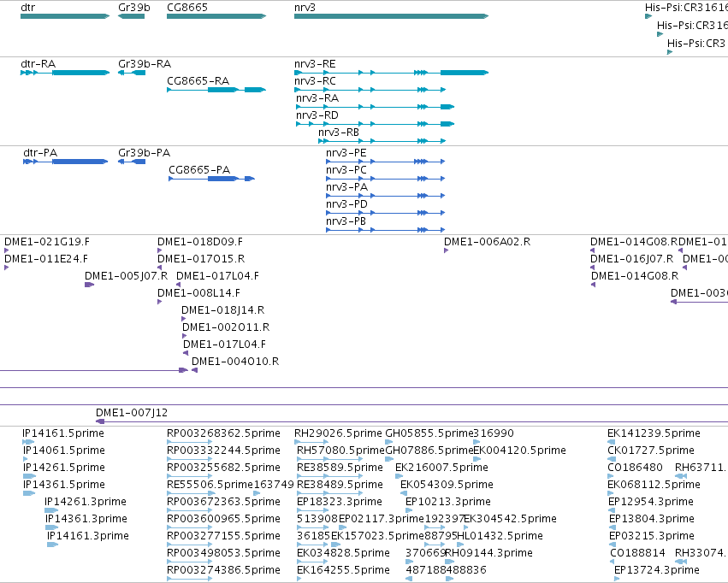Image resolution: width=728 pixels, height=583 pixels.
Task: Click the dtr-RA transcript label
Action: click(x=38, y=64)
